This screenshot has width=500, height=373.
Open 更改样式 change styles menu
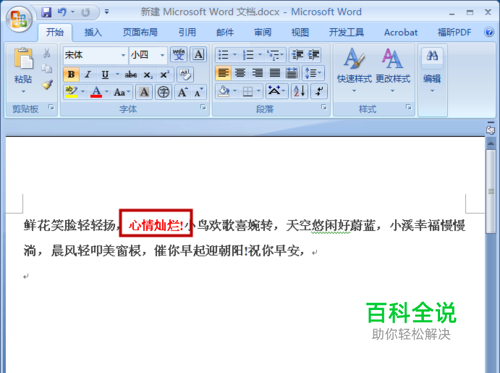pos(393,71)
